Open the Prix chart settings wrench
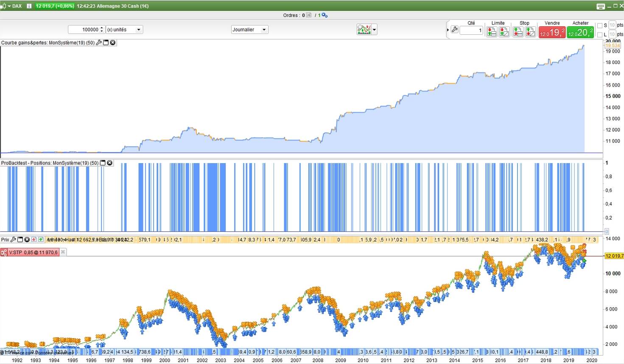This screenshot has width=624, height=364. [x=13, y=239]
